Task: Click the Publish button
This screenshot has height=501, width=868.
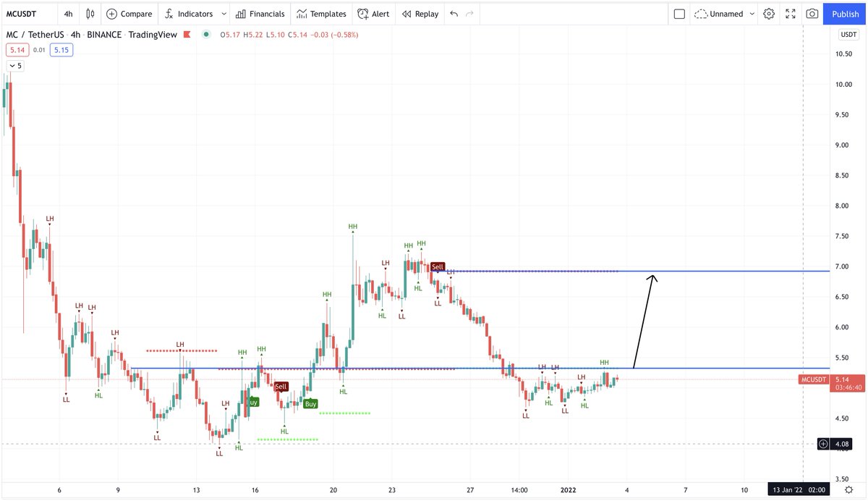Action: point(846,14)
